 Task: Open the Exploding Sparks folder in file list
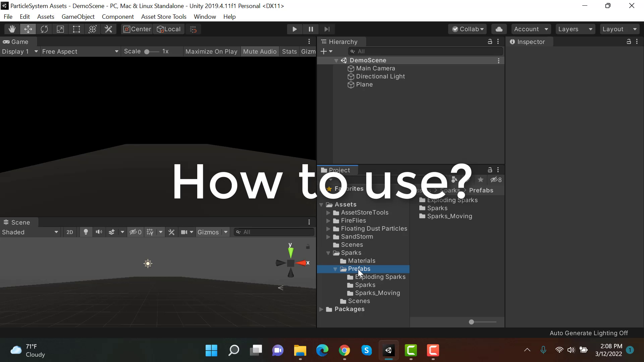pos(448,200)
